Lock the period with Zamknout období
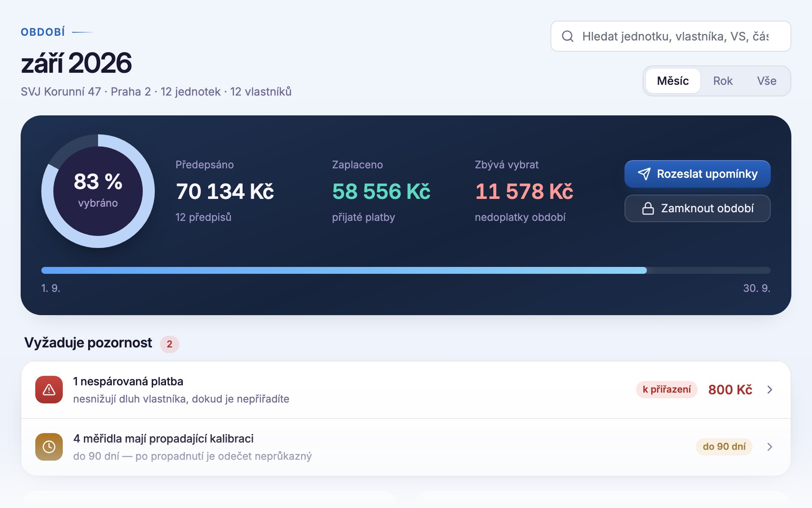 pos(697,208)
